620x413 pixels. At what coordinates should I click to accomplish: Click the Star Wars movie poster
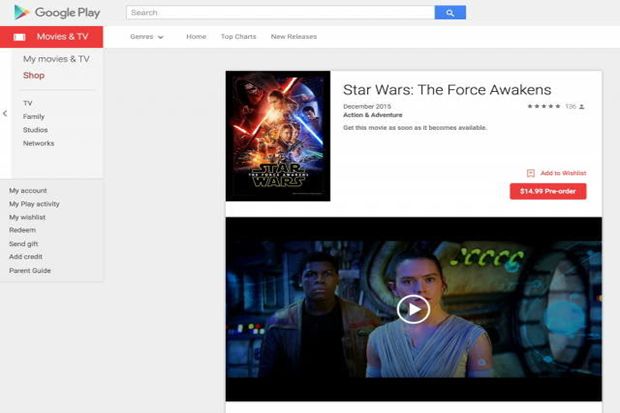(x=278, y=136)
